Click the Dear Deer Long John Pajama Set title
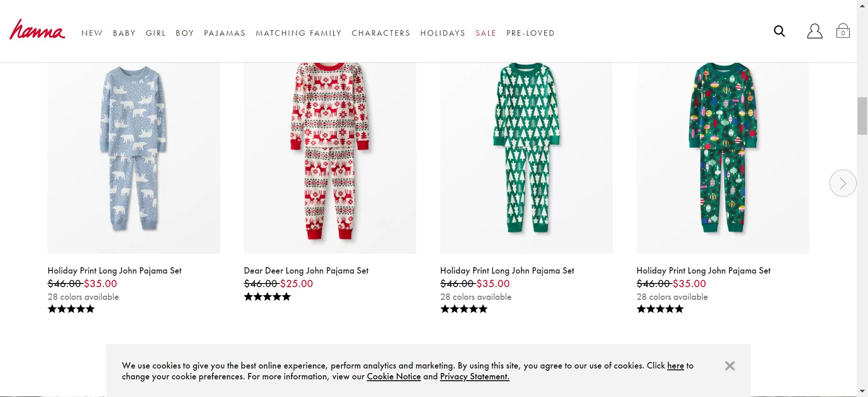 click(x=306, y=271)
